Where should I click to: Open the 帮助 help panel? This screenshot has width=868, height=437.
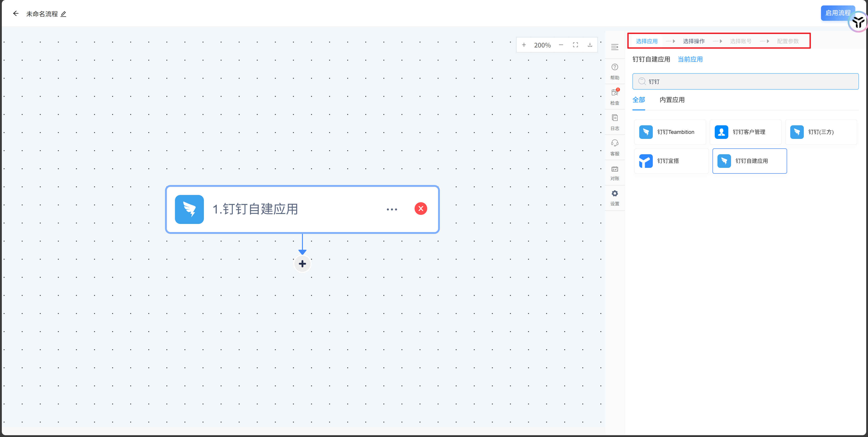[615, 71]
